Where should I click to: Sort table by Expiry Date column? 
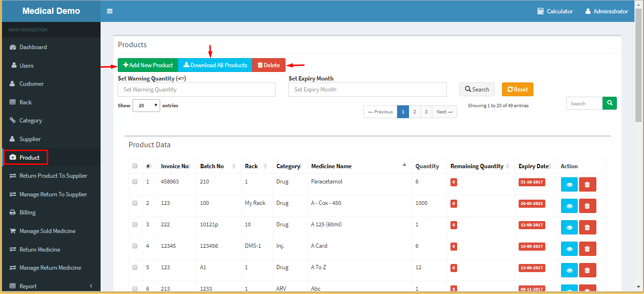[536, 166]
